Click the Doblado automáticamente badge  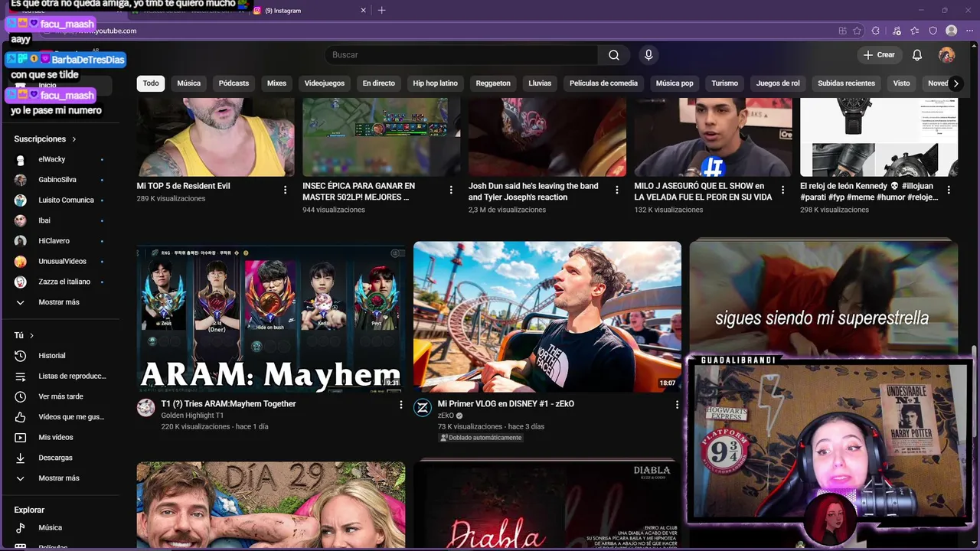tap(481, 438)
